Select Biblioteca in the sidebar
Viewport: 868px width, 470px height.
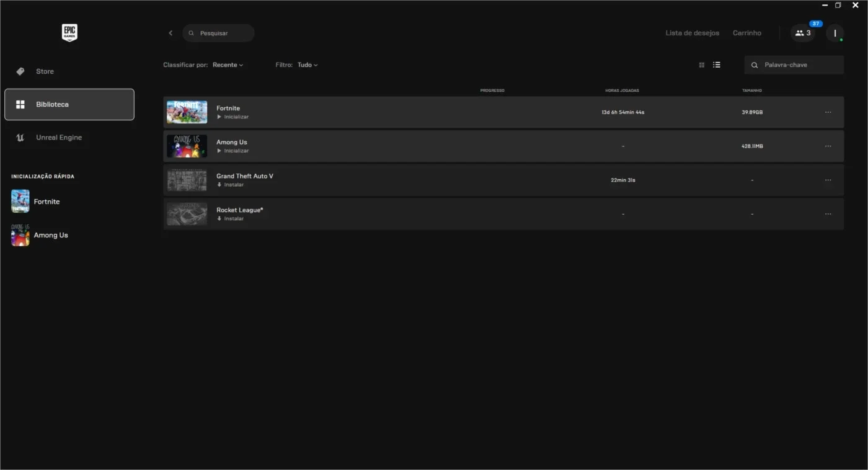coord(69,104)
